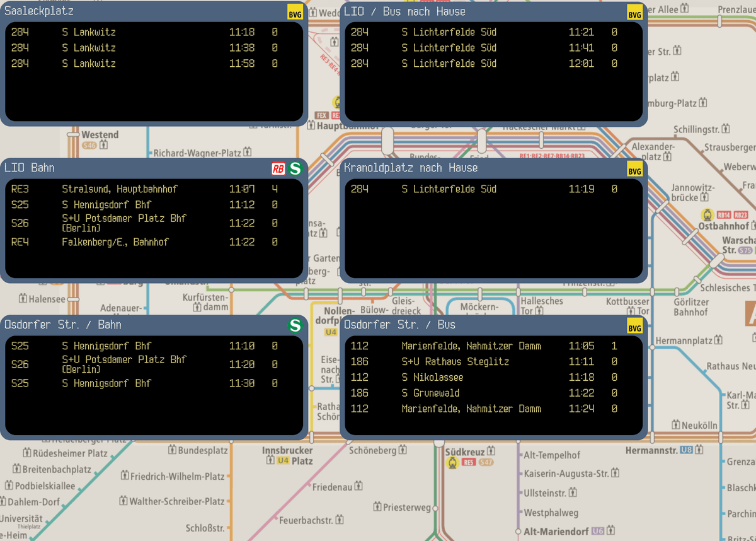Click the Feuerbachstr. station label
This screenshot has width=756, height=541.
pos(306,521)
